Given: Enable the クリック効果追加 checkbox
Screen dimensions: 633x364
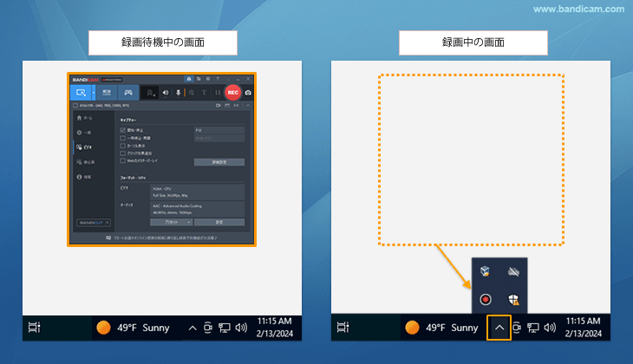Looking at the screenshot, I should (122, 153).
